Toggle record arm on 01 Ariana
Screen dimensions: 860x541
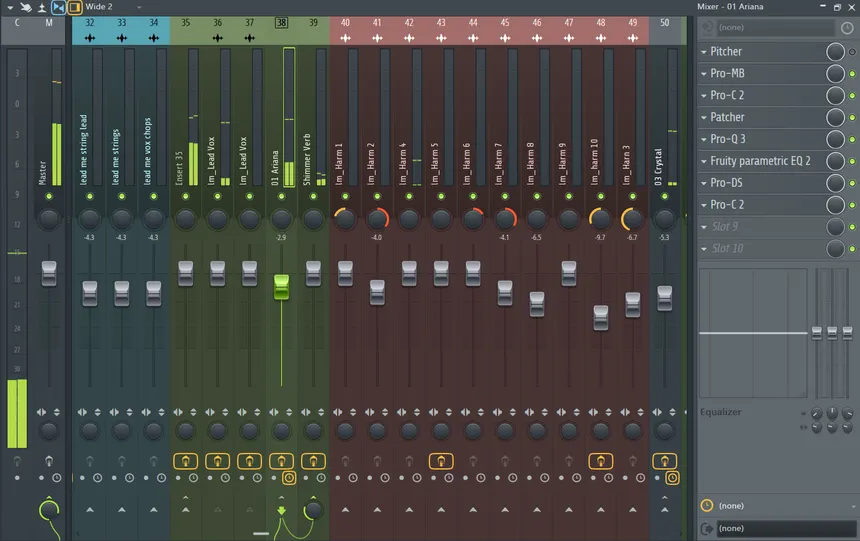tap(281, 461)
